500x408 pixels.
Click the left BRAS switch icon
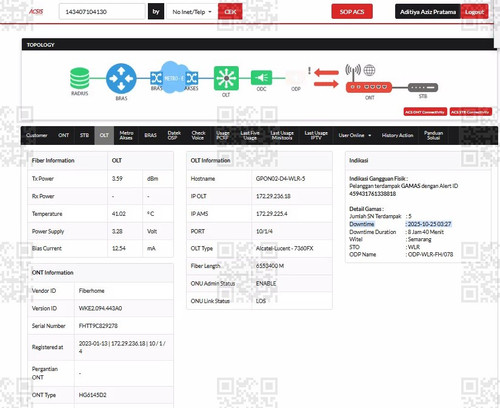click(156, 78)
